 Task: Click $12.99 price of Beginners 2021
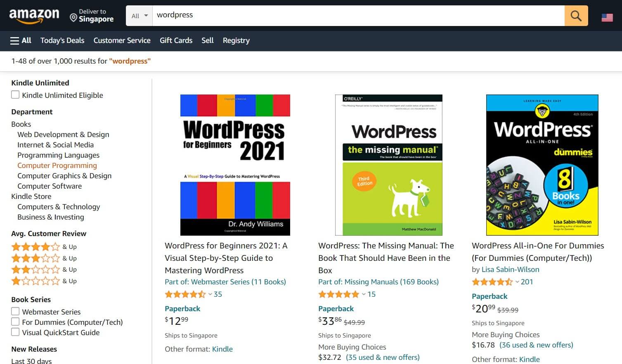[177, 321]
